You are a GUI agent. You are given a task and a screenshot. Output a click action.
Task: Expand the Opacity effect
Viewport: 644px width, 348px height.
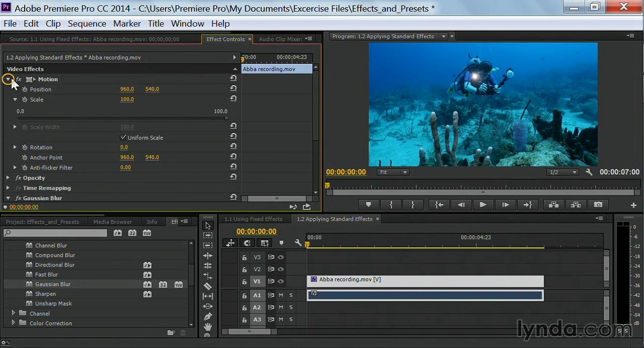coord(8,178)
